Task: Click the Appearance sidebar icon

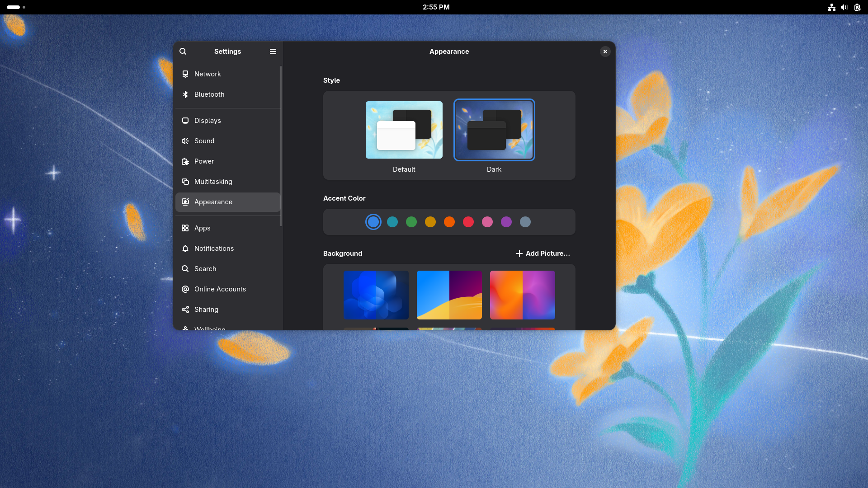Action: point(185,202)
